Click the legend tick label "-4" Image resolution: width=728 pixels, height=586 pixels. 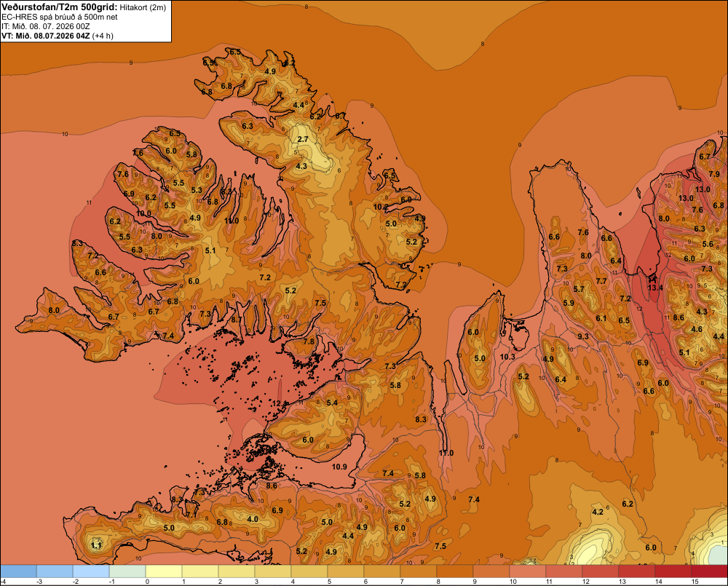(3, 582)
